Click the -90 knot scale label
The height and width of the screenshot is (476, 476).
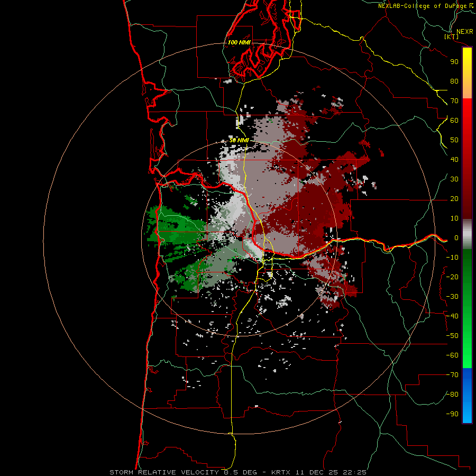452,414
